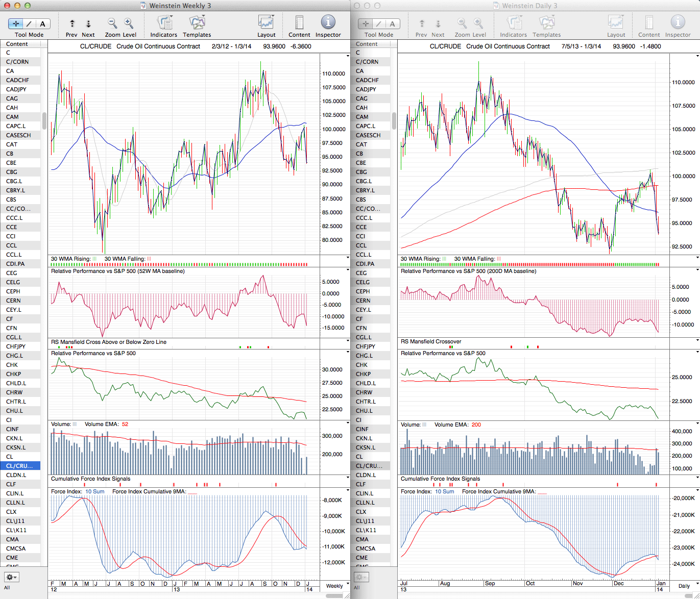
Task: Select text annotation 'A' mode in Weekly window
Action: click(42, 24)
